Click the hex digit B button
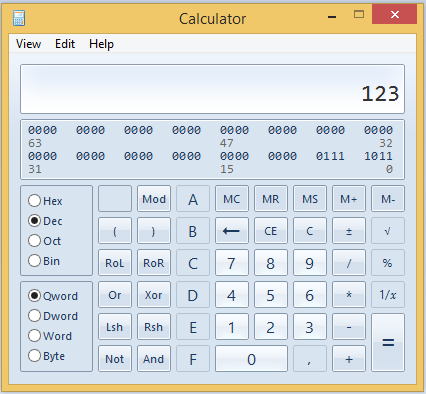This screenshot has width=426, height=394. click(193, 231)
